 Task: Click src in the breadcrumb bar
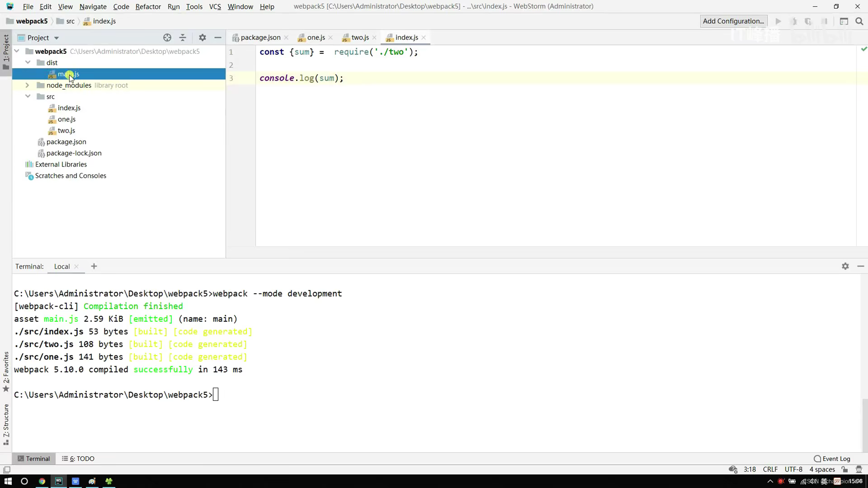pos(70,21)
